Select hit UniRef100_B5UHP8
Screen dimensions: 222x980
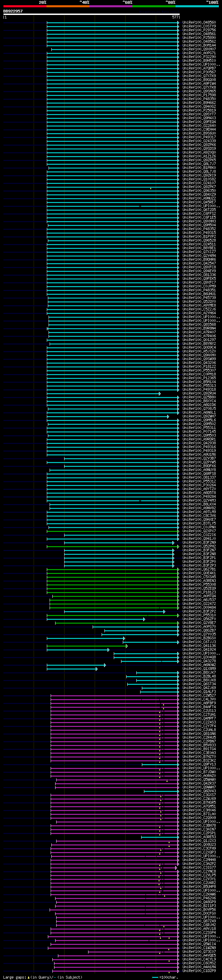[x=199, y=886]
